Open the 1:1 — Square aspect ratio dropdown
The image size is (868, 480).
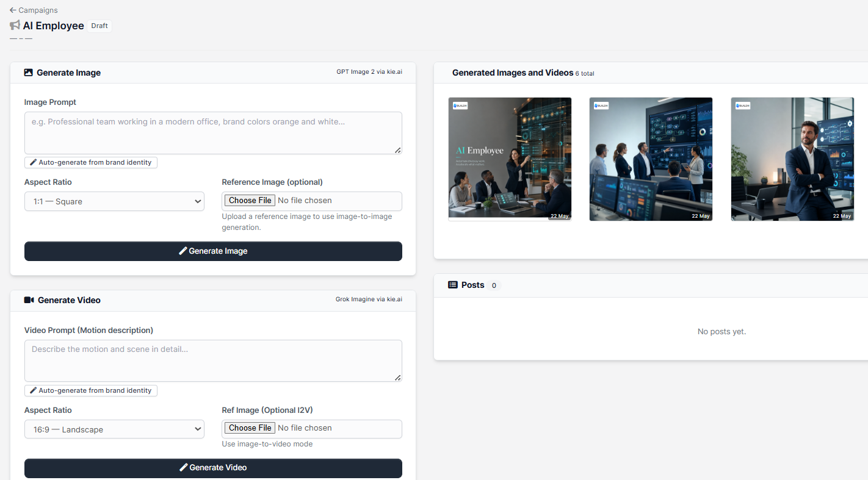[x=114, y=201]
